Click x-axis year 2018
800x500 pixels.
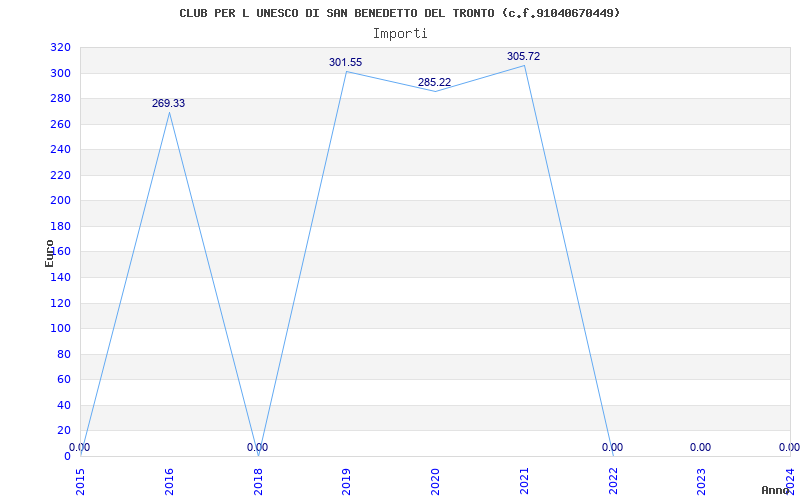pyautogui.click(x=259, y=482)
